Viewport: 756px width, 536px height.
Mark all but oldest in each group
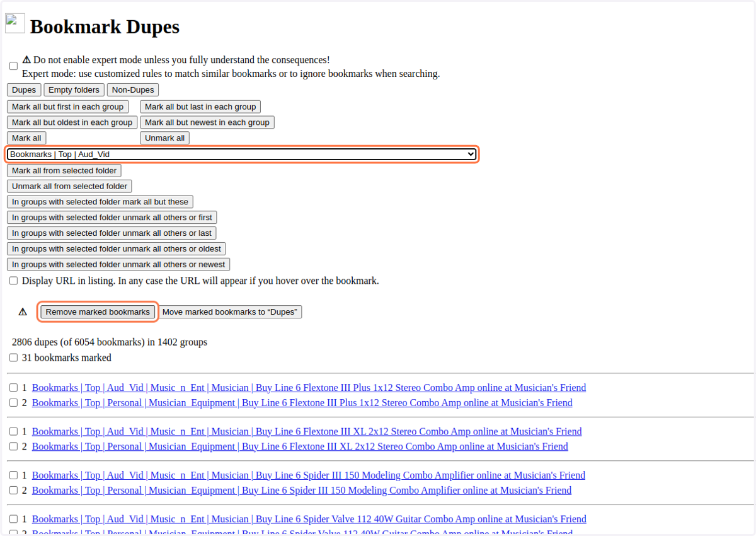72,122
